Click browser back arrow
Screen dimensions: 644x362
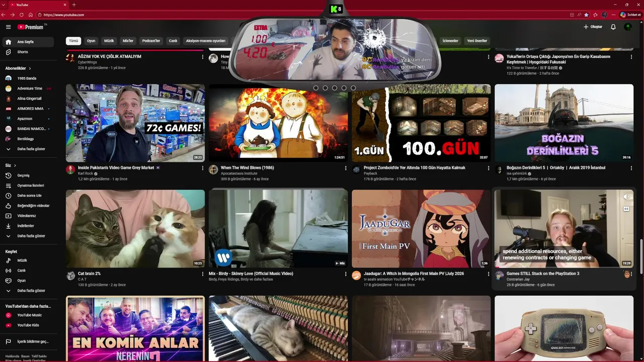point(4,15)
